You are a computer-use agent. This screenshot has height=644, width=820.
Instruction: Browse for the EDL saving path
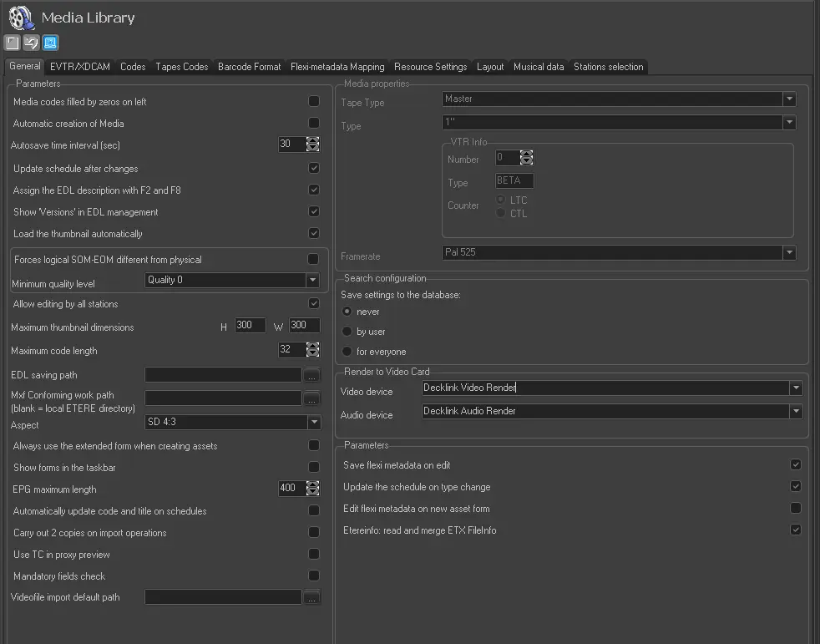[311, 375]
